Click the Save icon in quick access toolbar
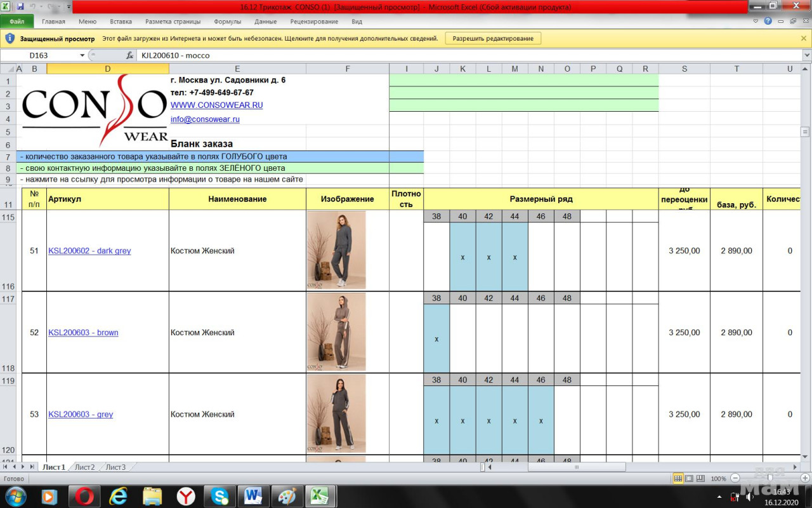This screenshot has height=508, width=812. click(20, 6)
